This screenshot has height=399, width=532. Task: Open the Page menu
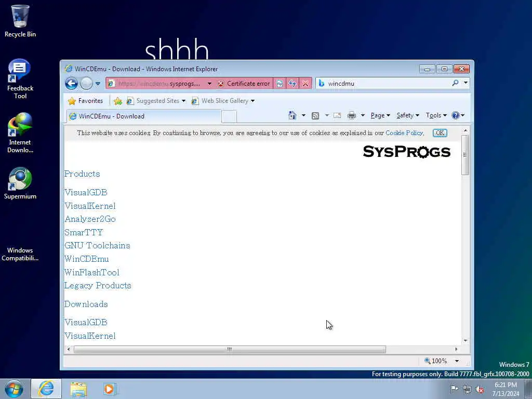click(x=380, y=115)
